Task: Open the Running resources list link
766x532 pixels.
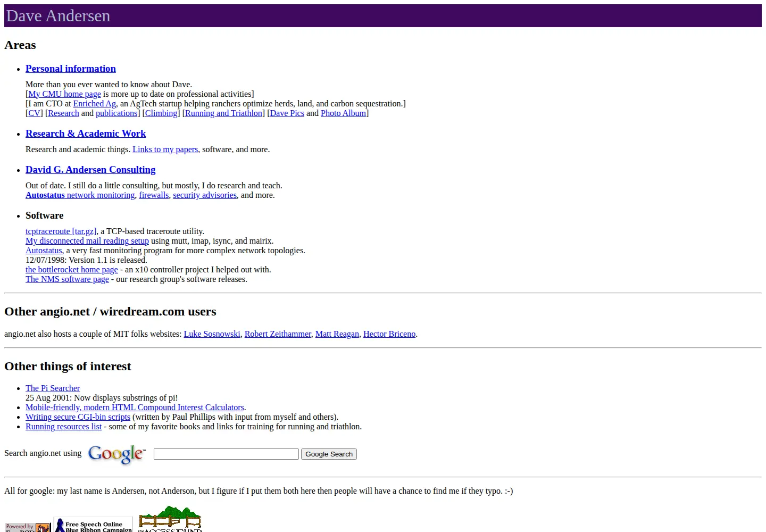Action: (x=63, y=427)
